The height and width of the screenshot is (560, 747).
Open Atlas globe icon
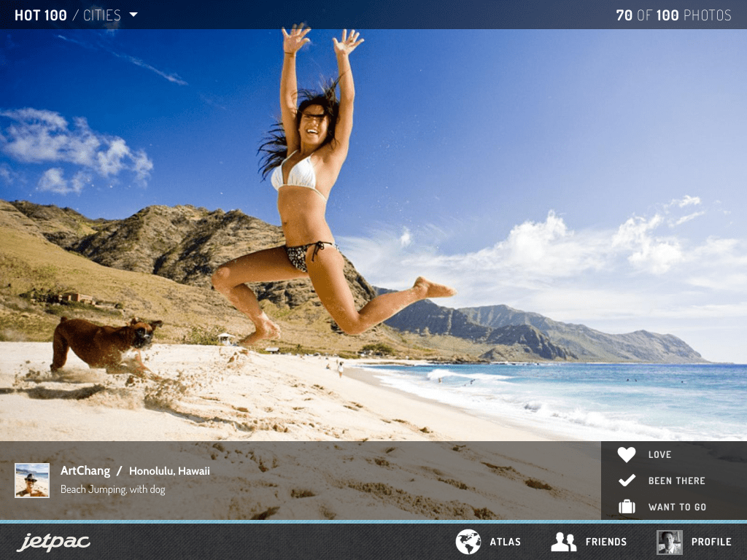[468, 542]
